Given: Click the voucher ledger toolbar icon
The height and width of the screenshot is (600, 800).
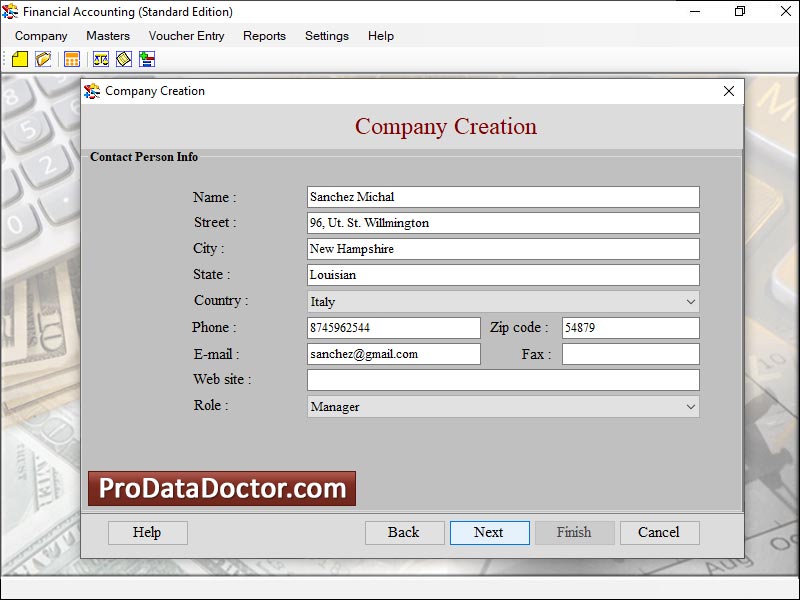Looking at the screenshot, I should pos(122,59).
